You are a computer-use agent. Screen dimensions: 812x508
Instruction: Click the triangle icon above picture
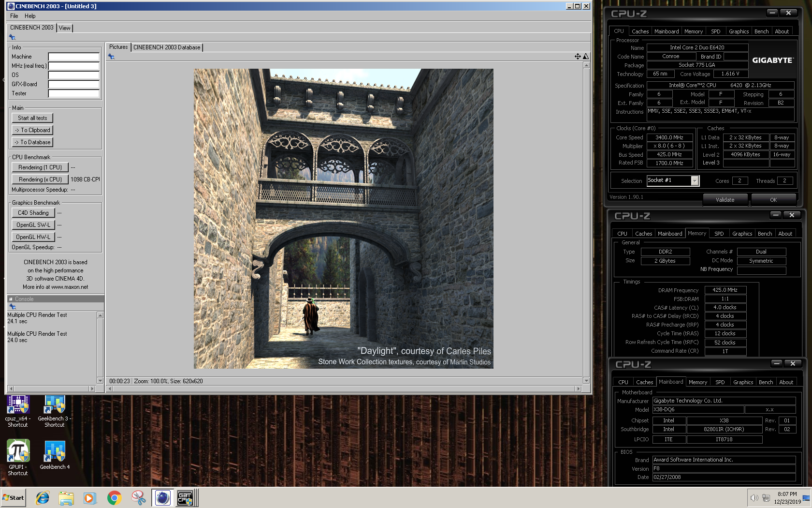point(586,57)
